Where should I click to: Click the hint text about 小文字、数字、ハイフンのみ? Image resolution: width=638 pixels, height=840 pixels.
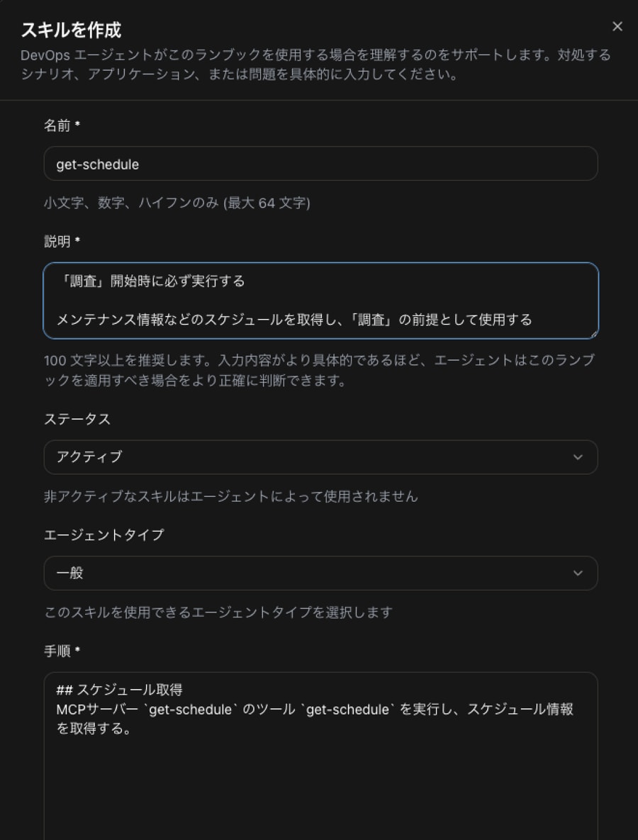(x=177, y=203)
